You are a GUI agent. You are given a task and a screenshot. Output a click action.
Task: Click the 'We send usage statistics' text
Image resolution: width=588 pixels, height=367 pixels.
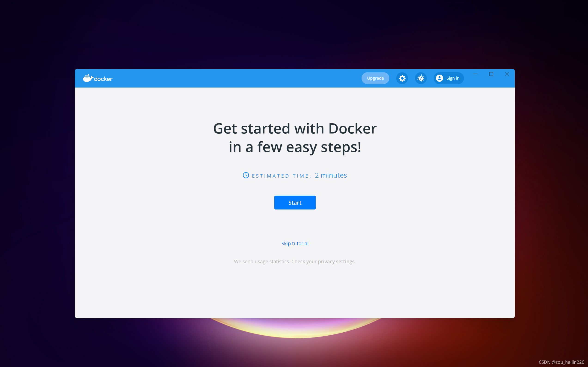[x=262, y=261]
